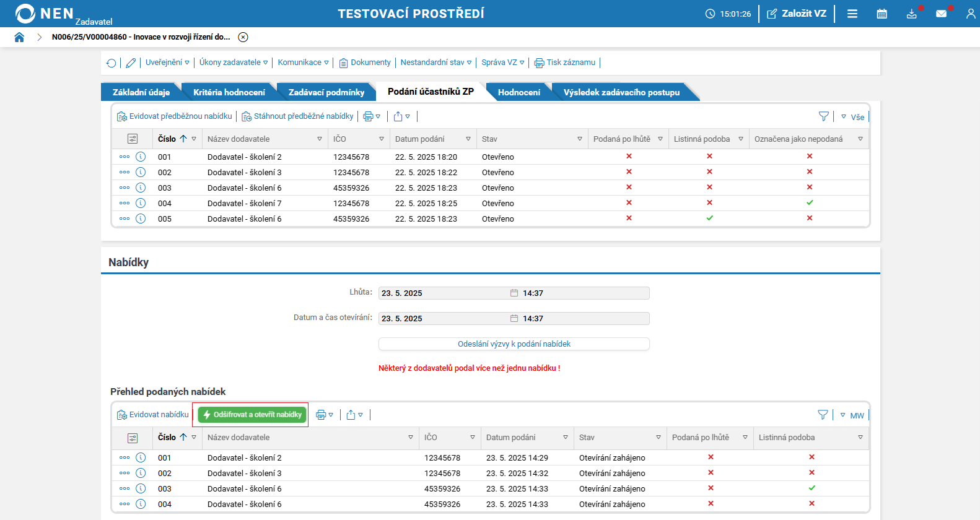This screenshot has height=520, width=980.
Task: Open info icon for preliminary offer 003
Action: pos(141,188)
